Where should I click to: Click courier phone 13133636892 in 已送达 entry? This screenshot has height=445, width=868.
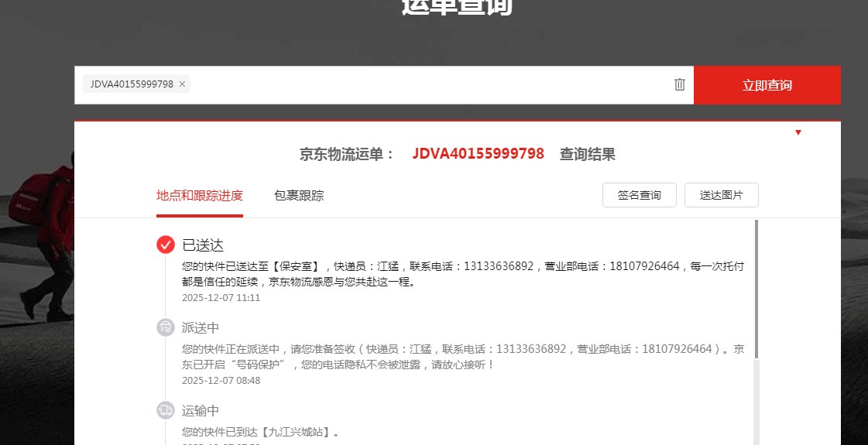pos(499,266)
